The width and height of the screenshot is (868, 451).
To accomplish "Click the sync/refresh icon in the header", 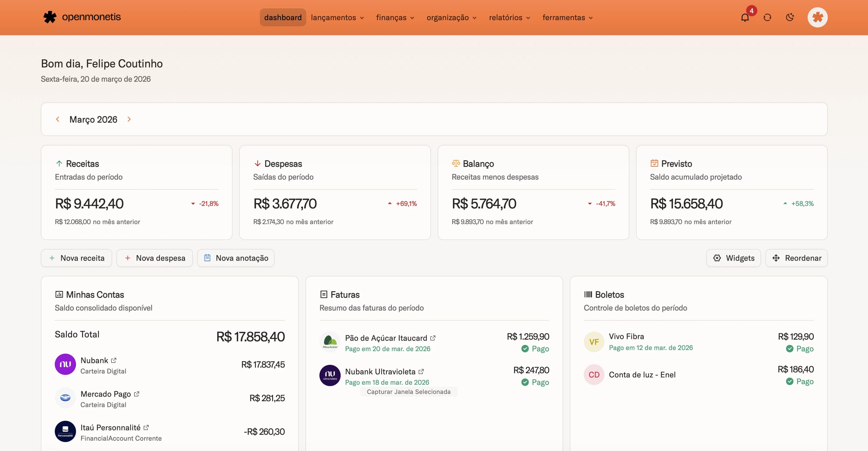I will click(x=768, y=17).
